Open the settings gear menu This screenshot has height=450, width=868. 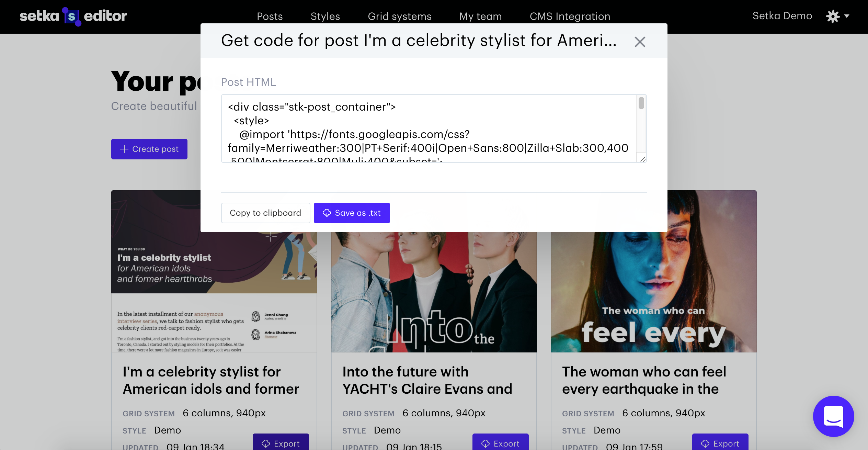(833, 16)
